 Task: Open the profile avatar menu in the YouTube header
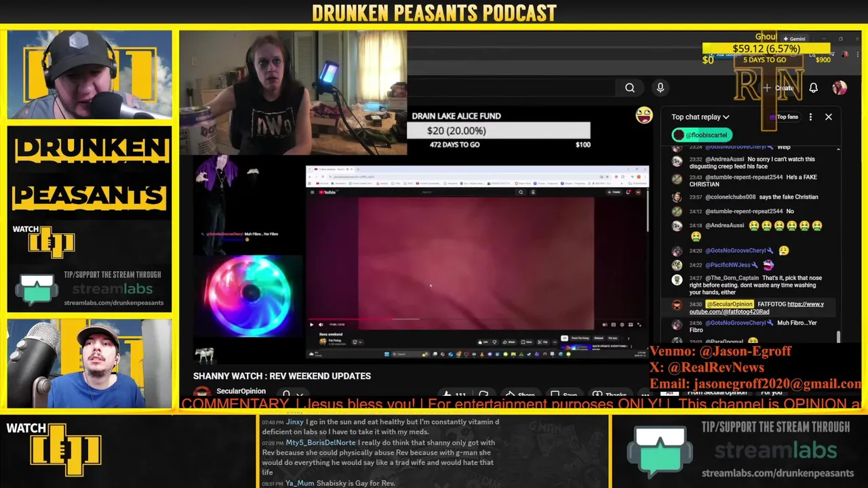point(840,87)
